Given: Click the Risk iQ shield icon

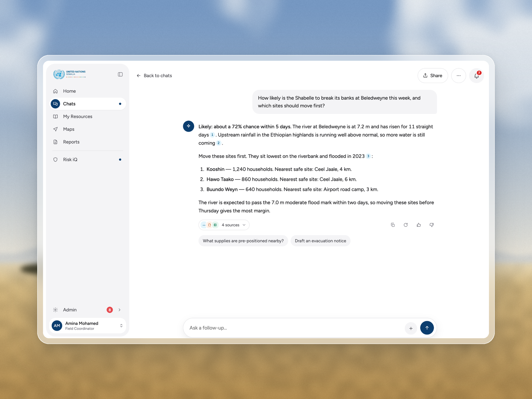Looking at the screenshot, I should [56, 160].
